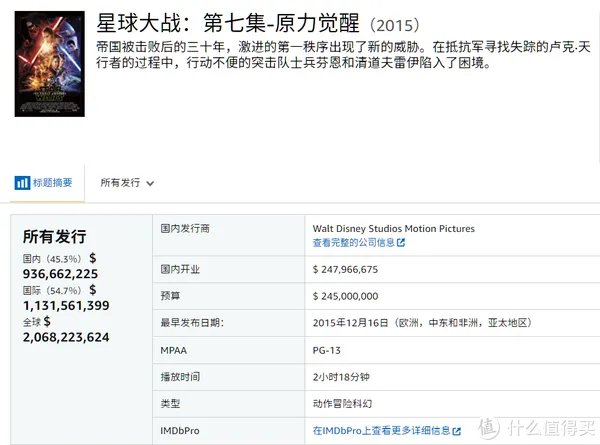Select the runtime 2小时18分钟
Viewport: 600px width, 445px height.
click(x=341, y=377)
